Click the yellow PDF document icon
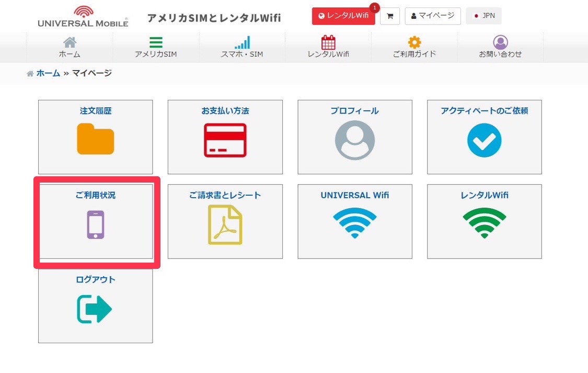The width and height of the screenshot is (588, 373). 225,225
